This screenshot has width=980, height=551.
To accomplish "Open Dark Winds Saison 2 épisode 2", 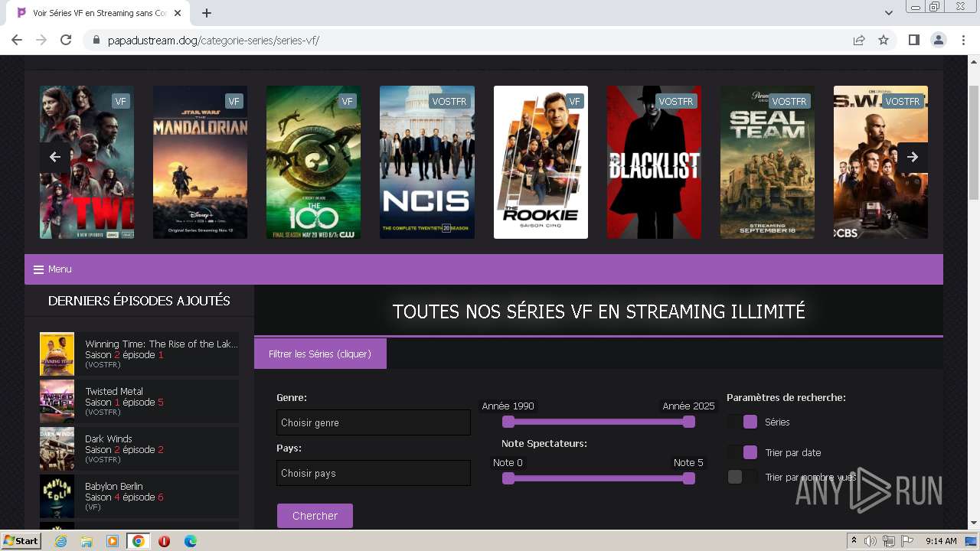I will (x=139, y=448).
